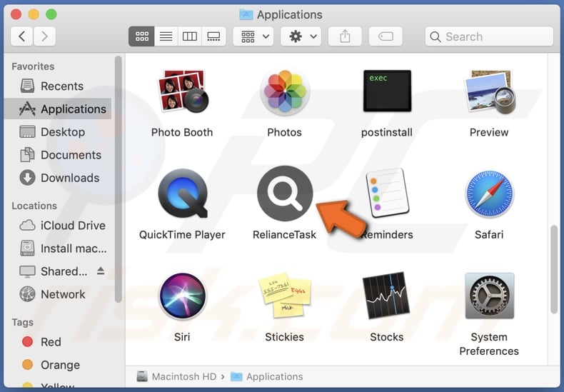Click Applications in the path bar
This screenshot has width=564, height=392.
coord(267,376)
